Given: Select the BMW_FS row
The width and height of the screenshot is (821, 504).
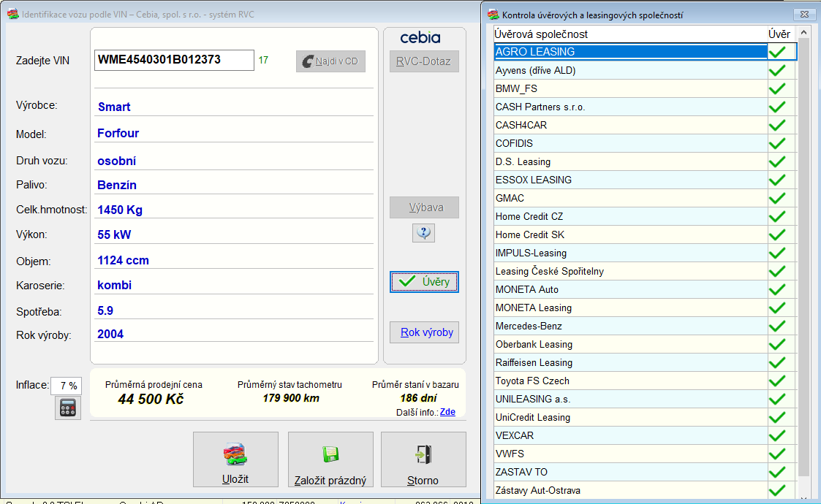Looking at the screenshot, I should [x=645, y=88].
